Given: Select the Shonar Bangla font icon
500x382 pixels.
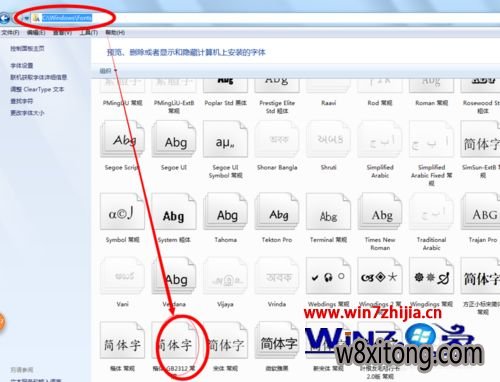Looking at the screenshot, I should pos(277,139).
